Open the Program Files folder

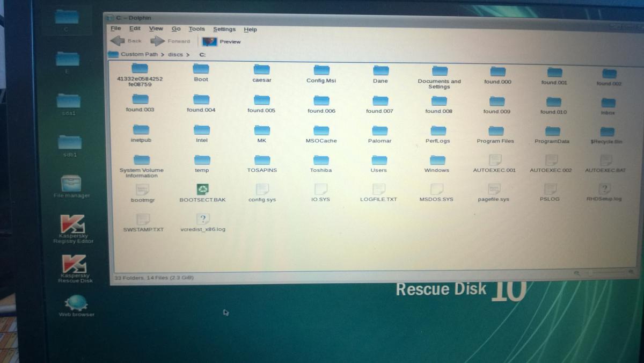point(495,135)
